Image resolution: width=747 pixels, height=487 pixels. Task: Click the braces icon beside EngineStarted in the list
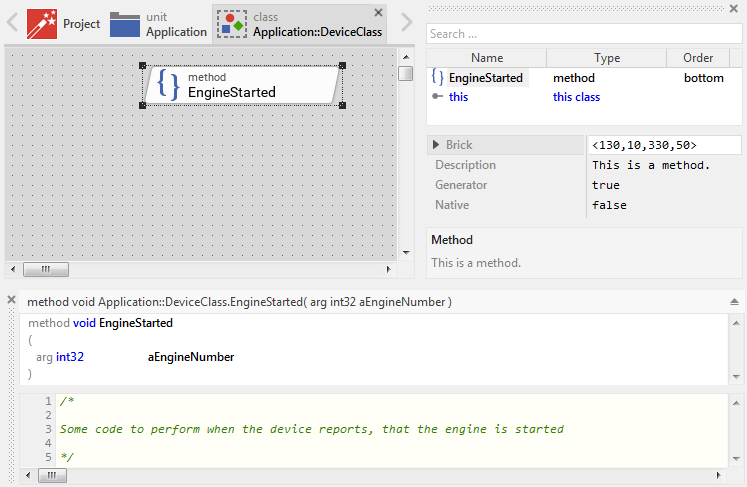tap(437, 78)
